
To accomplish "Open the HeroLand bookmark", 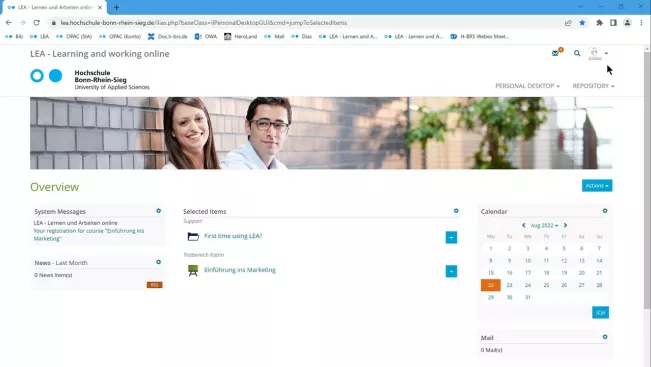I will (240, 37).
